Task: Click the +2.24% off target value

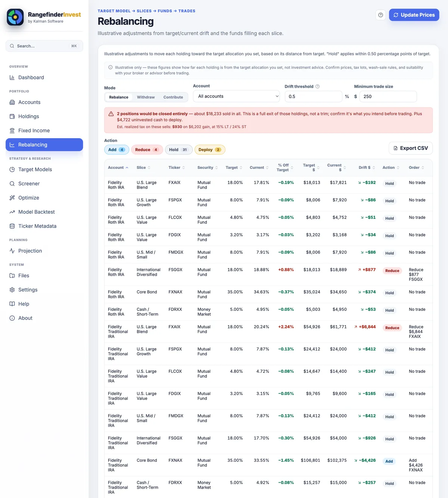Action: pos(286,327)
